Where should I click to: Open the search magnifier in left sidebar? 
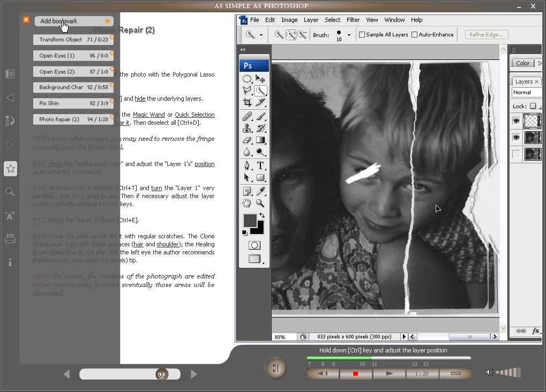tap(10, 192)
